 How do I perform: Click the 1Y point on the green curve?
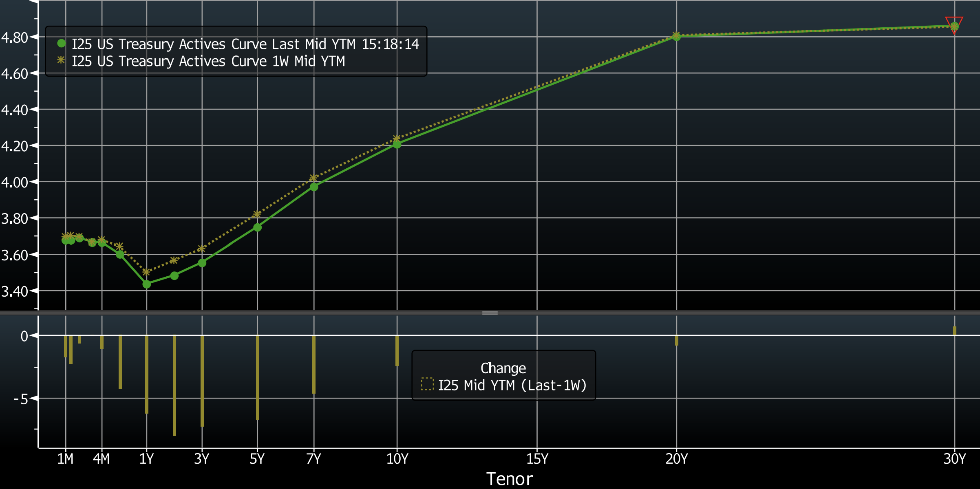[147, 284]
